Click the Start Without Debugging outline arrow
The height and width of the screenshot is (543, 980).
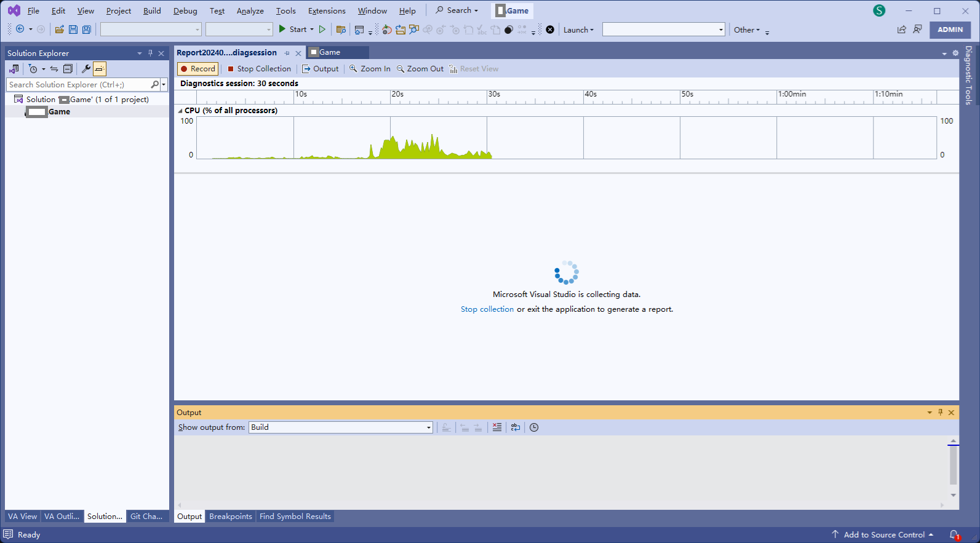322,29
